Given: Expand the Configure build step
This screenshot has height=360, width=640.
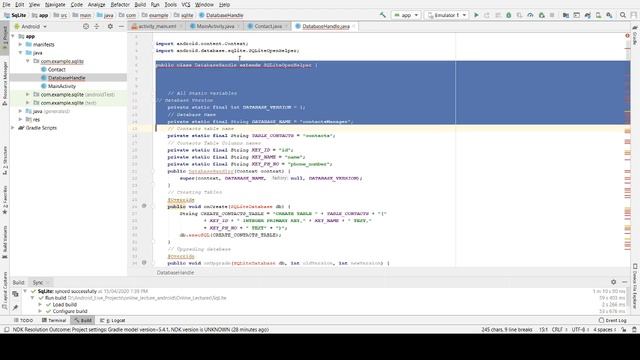Looking at the screenshot, I should point(40,311).
